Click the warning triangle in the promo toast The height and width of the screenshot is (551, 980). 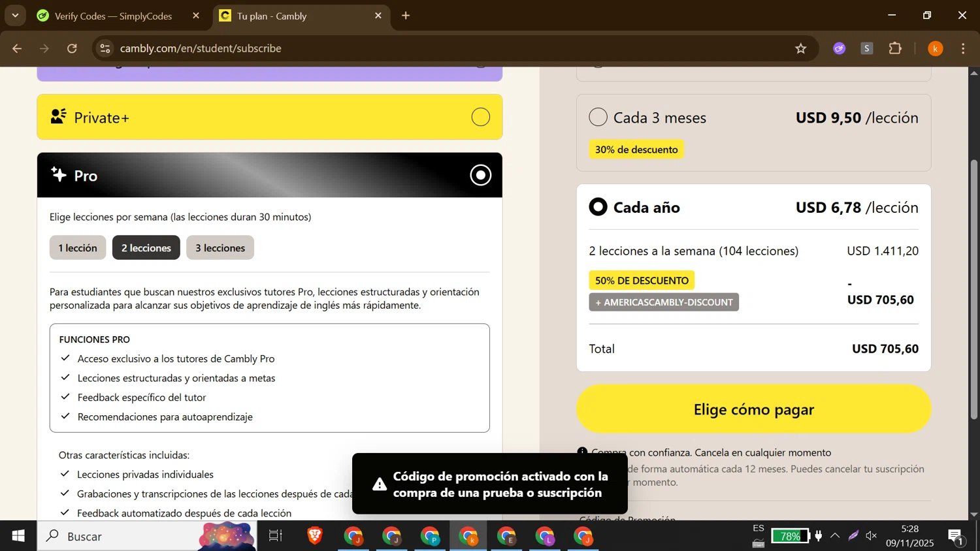[x=380, y=484]
